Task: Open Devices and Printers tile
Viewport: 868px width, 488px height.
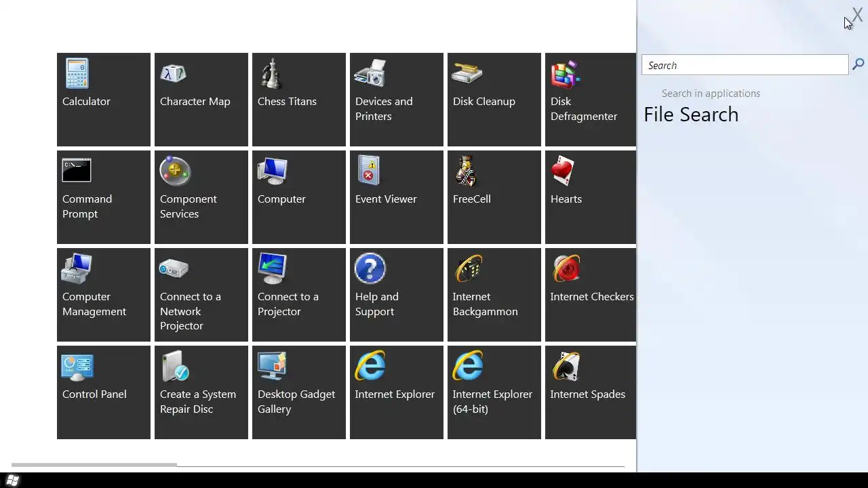Action: pyautogui.click(x=397, y=100)
